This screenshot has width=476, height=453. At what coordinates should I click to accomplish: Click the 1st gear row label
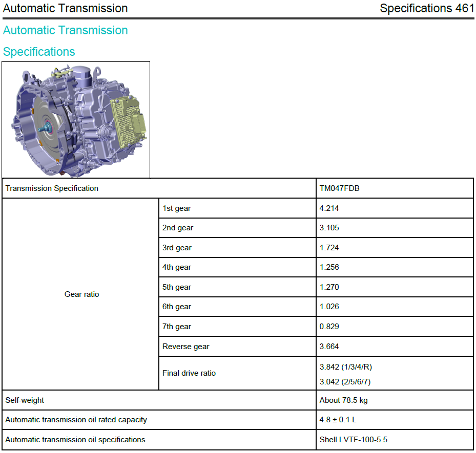[176, 208]
